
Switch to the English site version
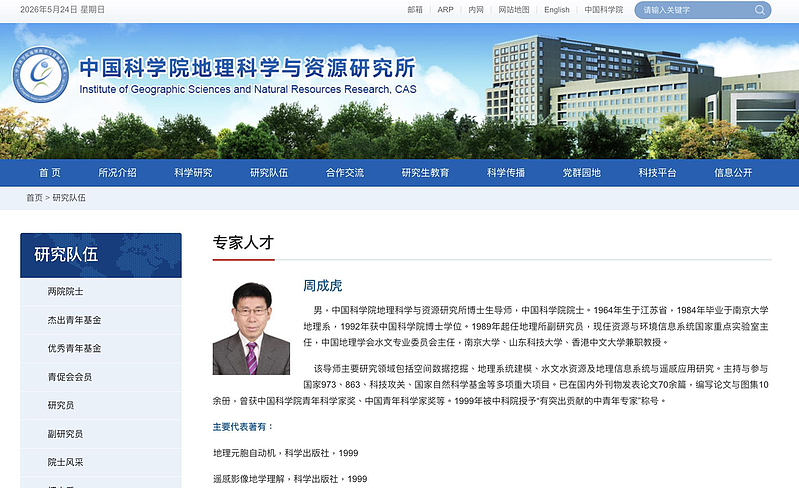click(556, 10)
